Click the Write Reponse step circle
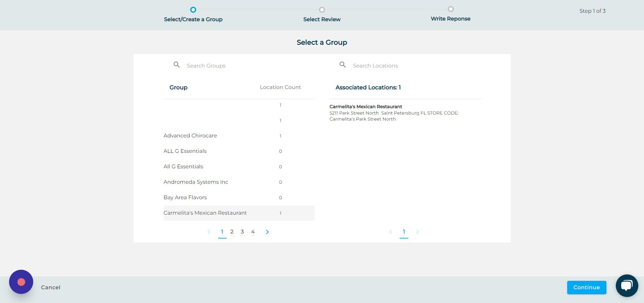 (x=451, y=9)
